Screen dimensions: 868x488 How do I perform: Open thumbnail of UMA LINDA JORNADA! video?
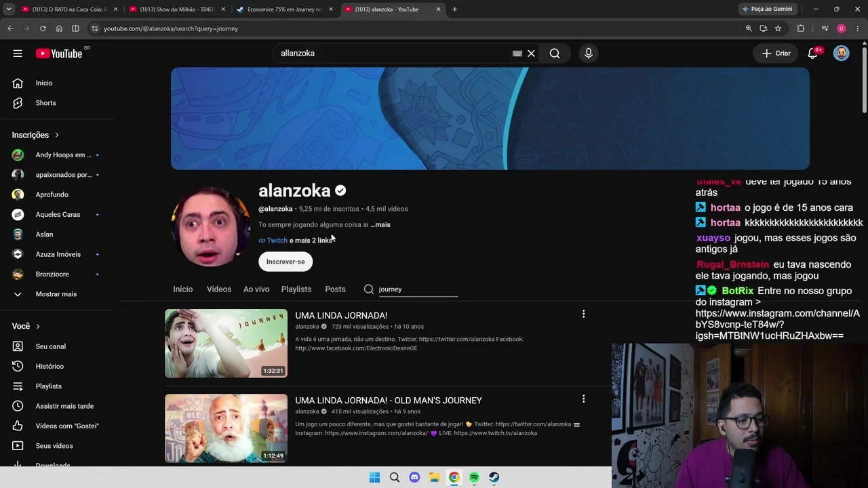pos(226,344)
